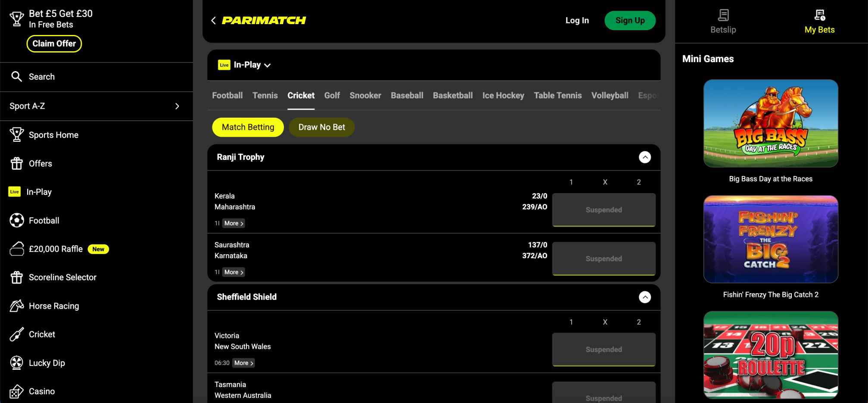
Task: Switch to the Ice Hockey tab
Action: click(x=503, y=95)
